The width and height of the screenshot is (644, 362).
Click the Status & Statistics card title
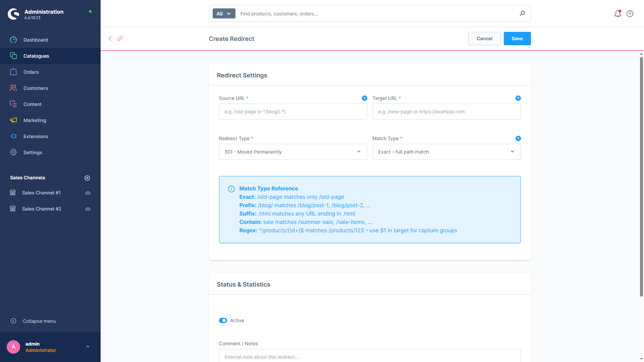(243, 285)
